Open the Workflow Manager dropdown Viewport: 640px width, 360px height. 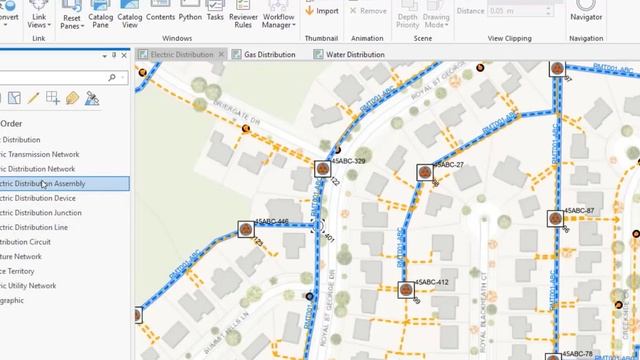click(279, 15)
